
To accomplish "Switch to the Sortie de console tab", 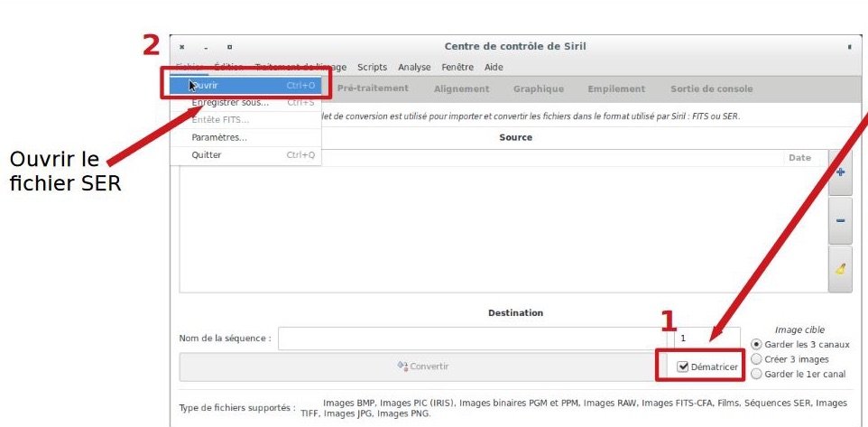I will click(x=711, y=88).
